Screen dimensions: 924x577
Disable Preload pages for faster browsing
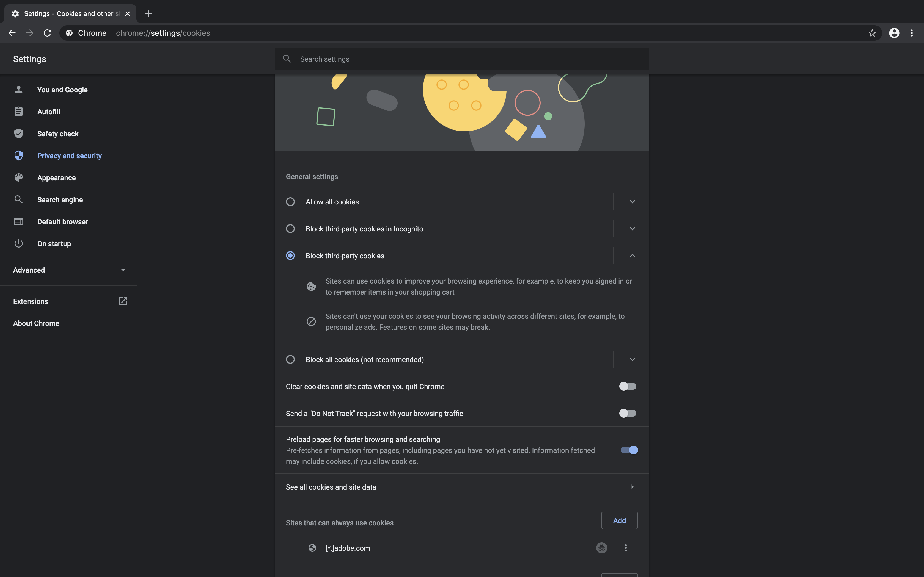pyautogui.click(x=628, y=450)
